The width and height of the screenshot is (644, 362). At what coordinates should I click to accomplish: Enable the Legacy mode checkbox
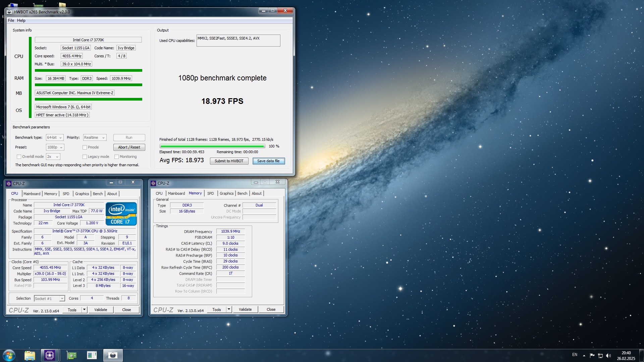click(85, 157)
